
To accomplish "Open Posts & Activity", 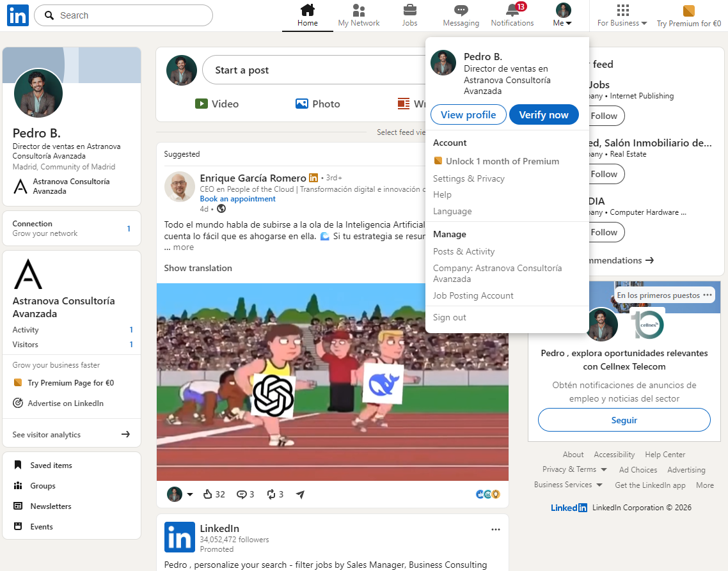I will [x=464, y=251].
